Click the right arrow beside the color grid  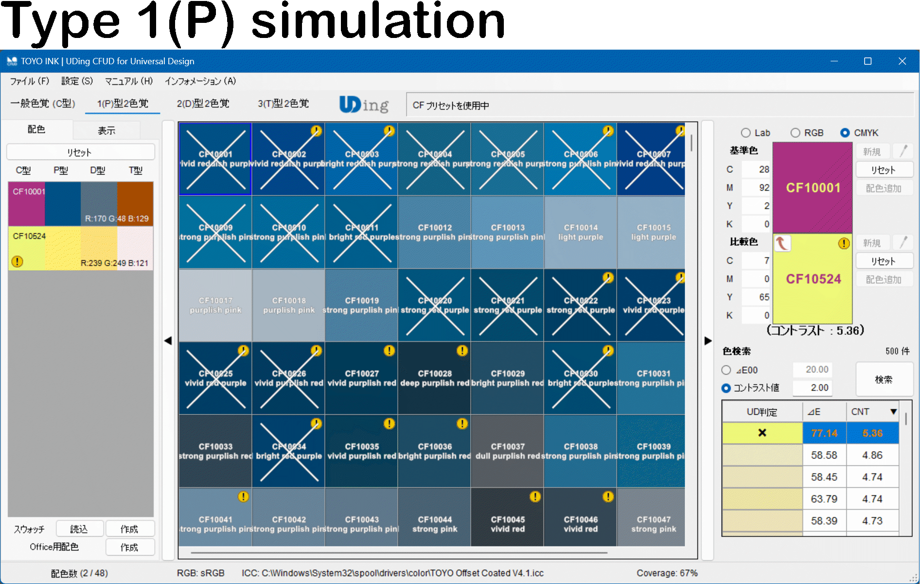coord(708,341)
